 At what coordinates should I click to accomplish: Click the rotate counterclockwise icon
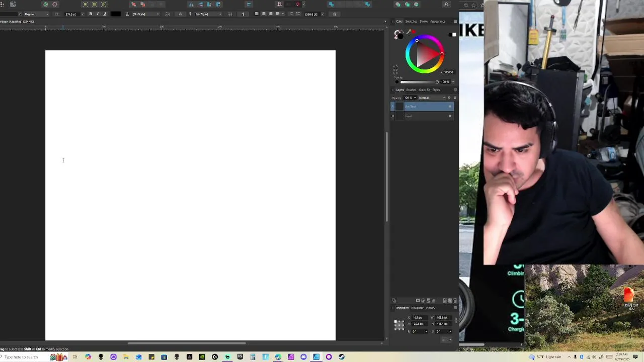(x=210, y=5)
